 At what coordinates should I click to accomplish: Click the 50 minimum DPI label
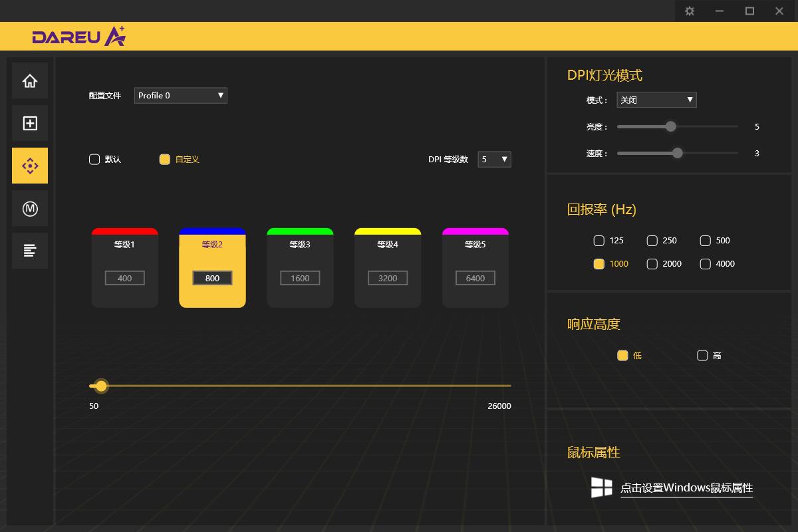94,406
